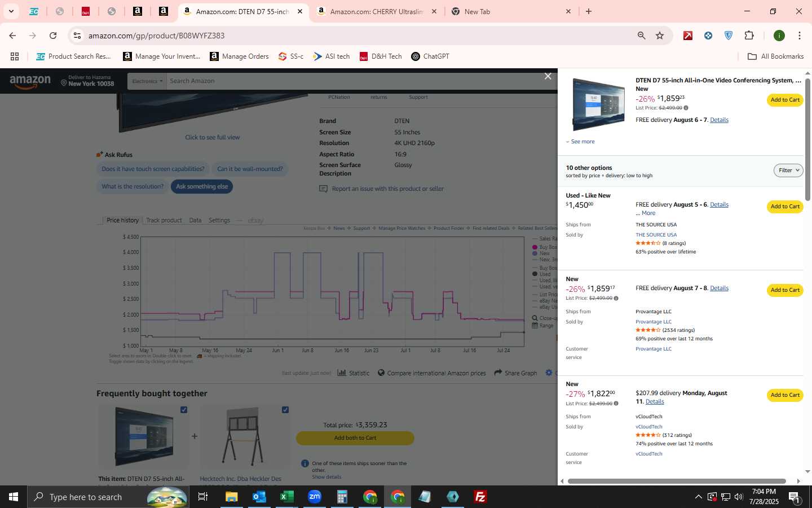Uncheck the Heckler stand checkbox

[x=285, y=410]
